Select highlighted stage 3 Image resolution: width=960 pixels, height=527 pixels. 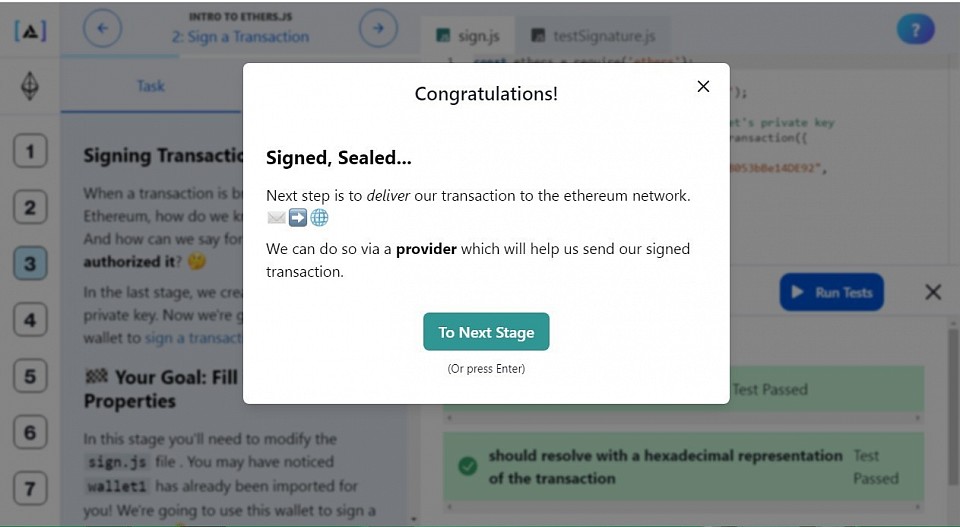[30, 263]
